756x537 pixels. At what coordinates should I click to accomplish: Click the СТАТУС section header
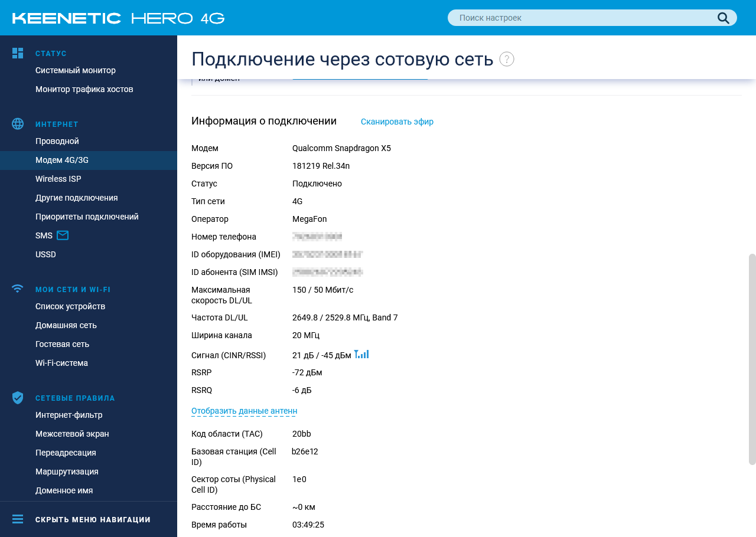(x=51, y=53)
